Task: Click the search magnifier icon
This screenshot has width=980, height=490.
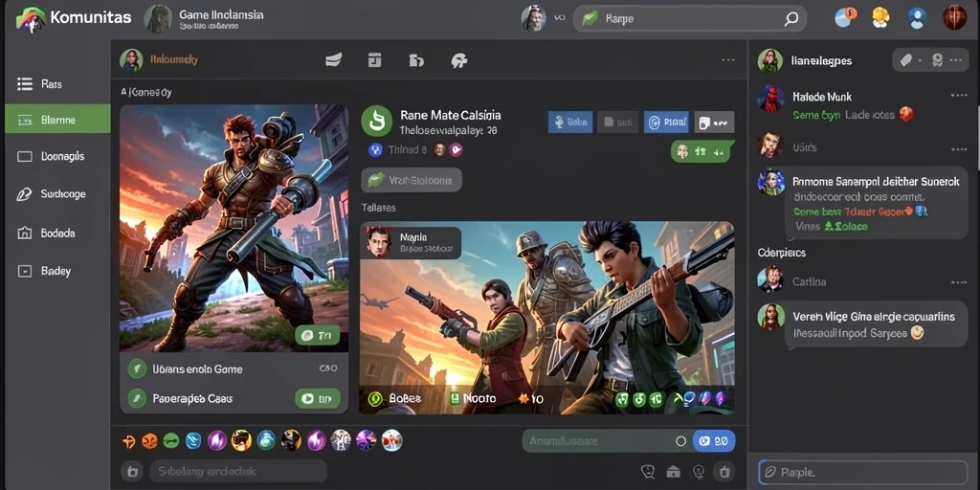Action: click(x=791, y=19)
